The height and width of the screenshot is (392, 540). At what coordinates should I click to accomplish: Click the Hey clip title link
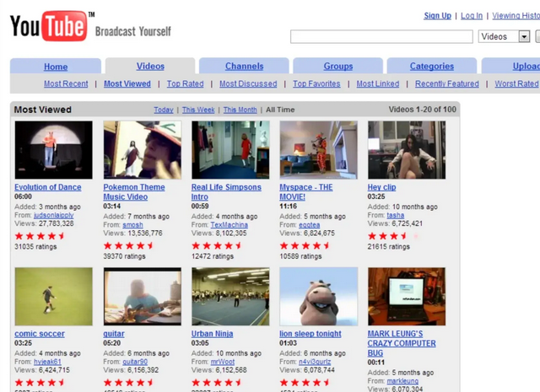(381, 187)
